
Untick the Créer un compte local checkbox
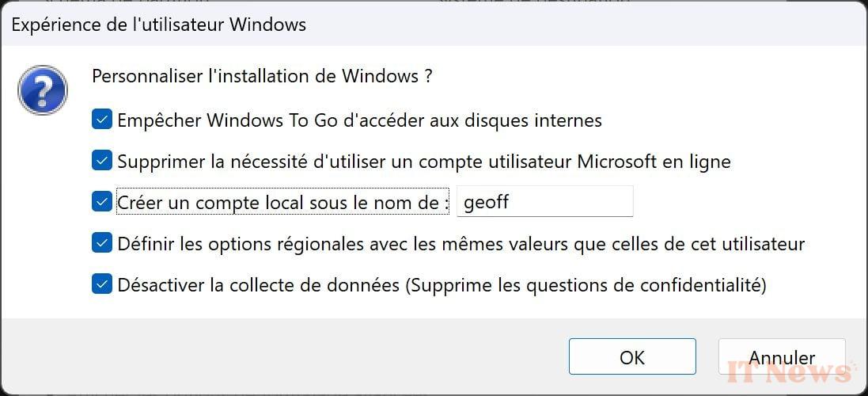[102, 202]
